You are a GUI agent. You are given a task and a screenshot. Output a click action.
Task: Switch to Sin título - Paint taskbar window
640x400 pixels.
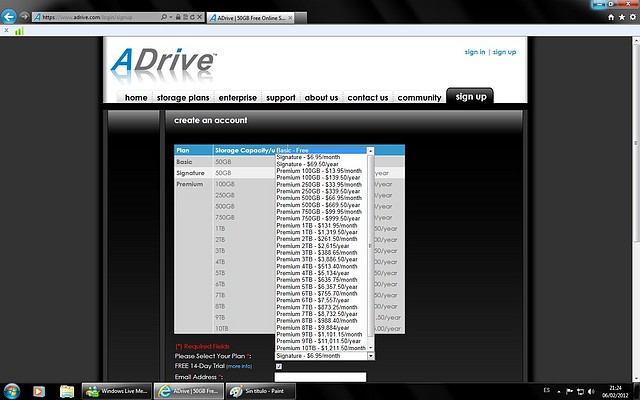[x=260, y=391]
